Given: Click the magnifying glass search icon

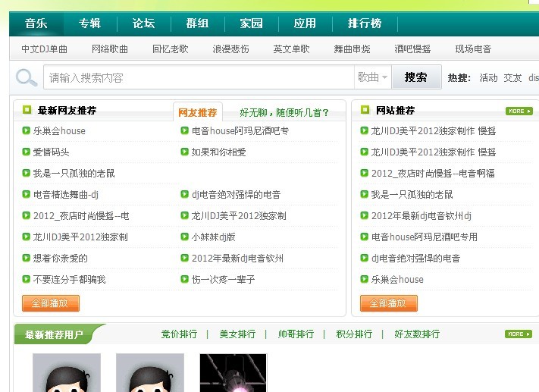Looking at the screenshot, I should (27, 77).
